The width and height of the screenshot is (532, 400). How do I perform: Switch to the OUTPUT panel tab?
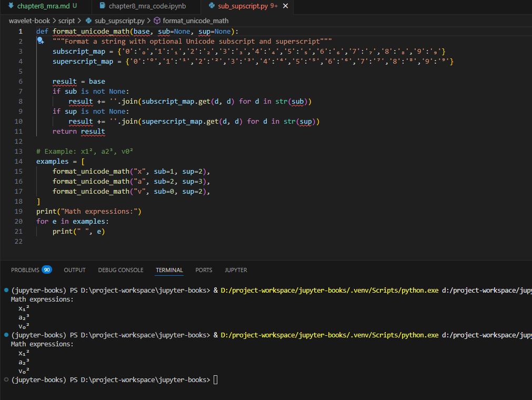pyautogui.click(x=74, y=269)
